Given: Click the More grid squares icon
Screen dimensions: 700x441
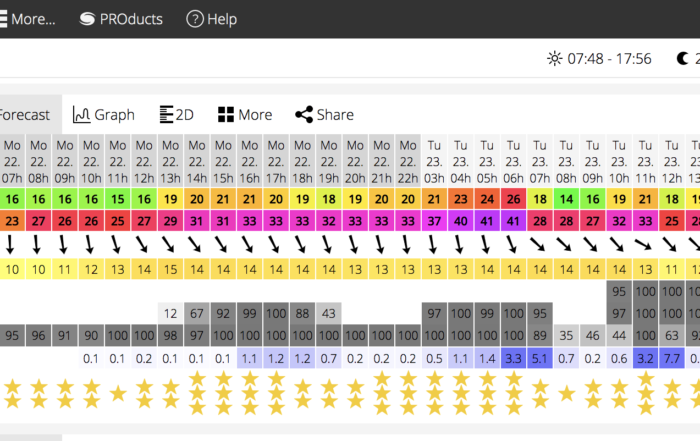Looking at the screenshot, I should [x=225, y=115].
